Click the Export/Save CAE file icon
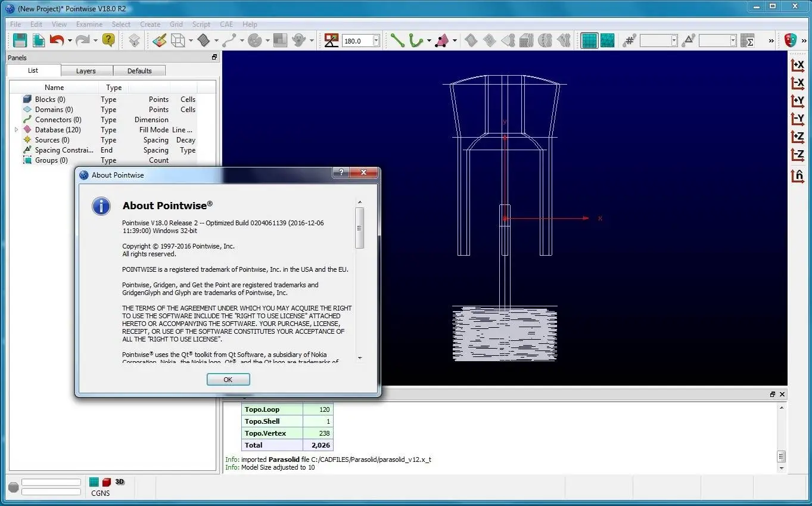 tap(39, 41)
